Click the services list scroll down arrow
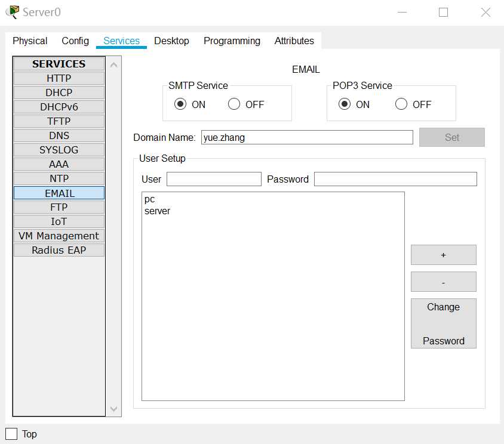The width and height of the screenshot is (504, 444). [113, 409]
